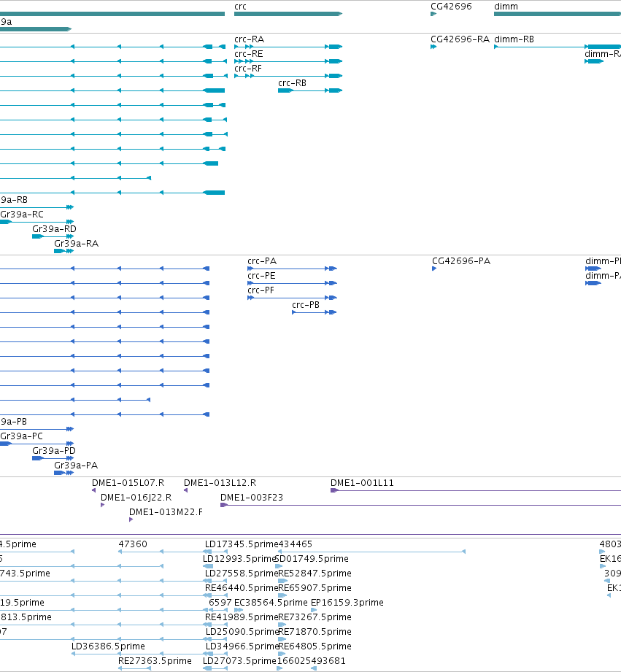Select EST label RE46440.5prime
621x672 pixels.
[x=242, y=588]
